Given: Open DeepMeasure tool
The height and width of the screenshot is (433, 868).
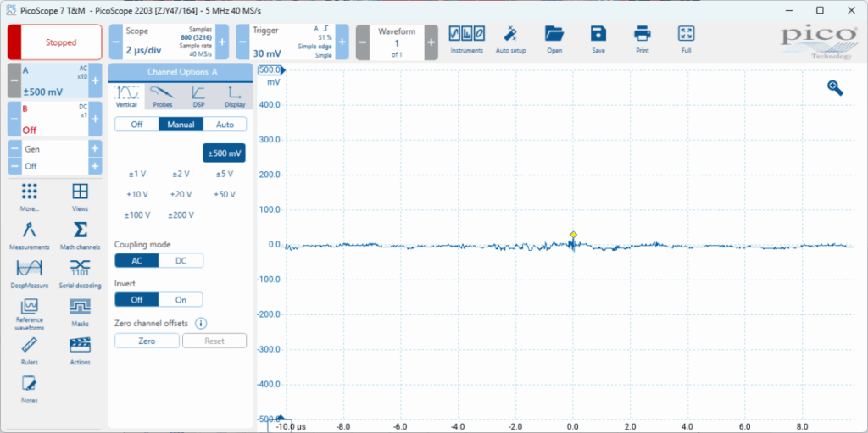Looking at the screenshot, I should (30, 274).
